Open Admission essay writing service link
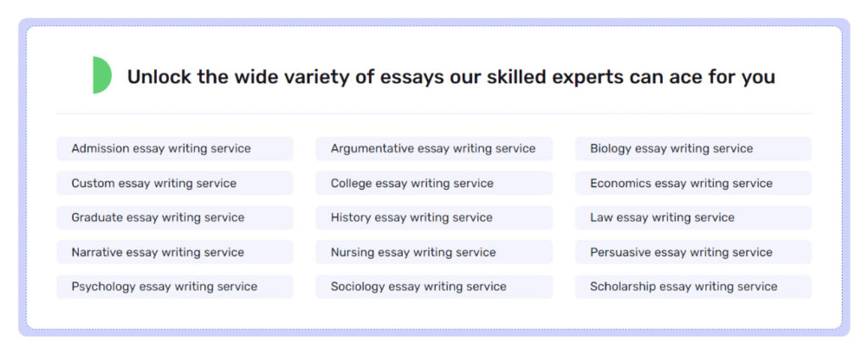Image resolution: width=868 pixels, height=356 pixels. [x=175, y=148]
